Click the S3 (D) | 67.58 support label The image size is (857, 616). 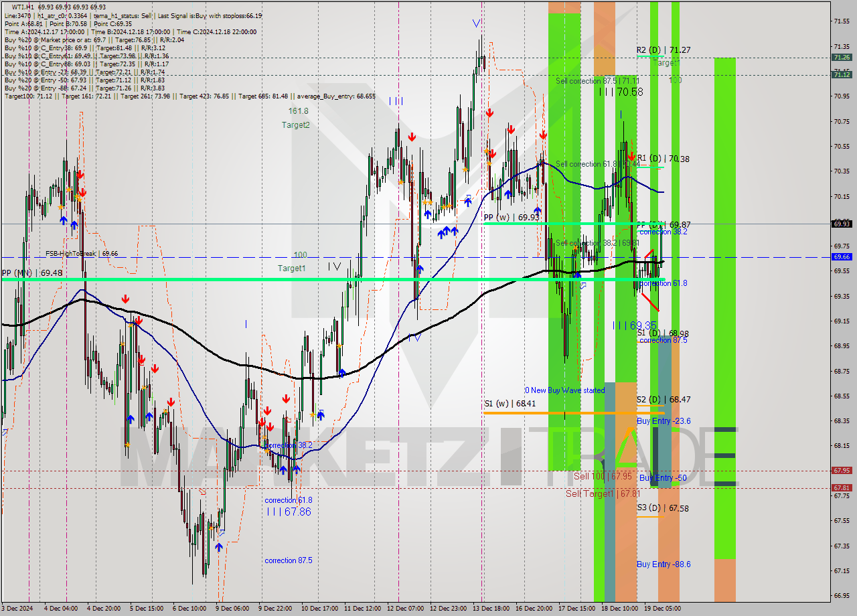tap(663, 508)
